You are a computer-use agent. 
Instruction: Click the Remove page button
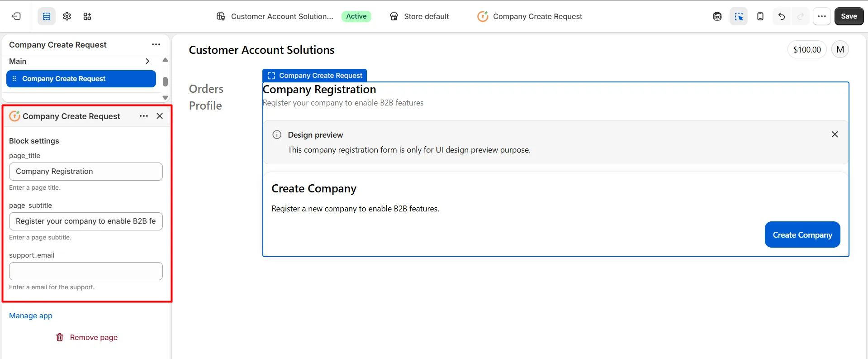point(86,337)
